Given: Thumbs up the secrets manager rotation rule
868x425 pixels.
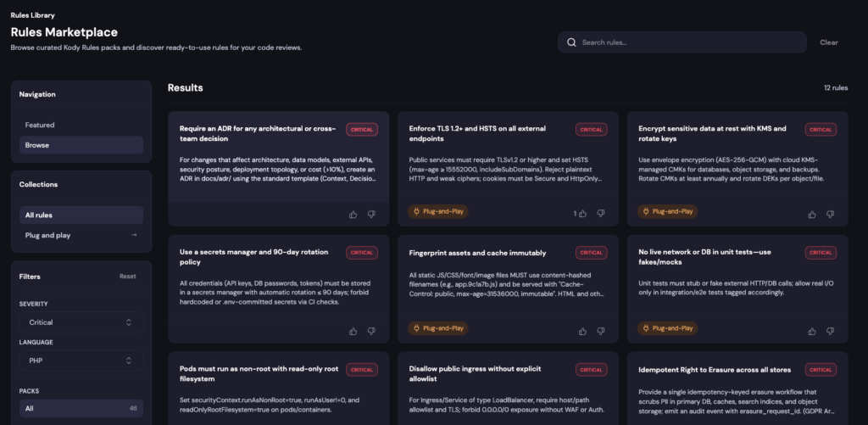Looking at the screenshot, I should pos(353,332).
